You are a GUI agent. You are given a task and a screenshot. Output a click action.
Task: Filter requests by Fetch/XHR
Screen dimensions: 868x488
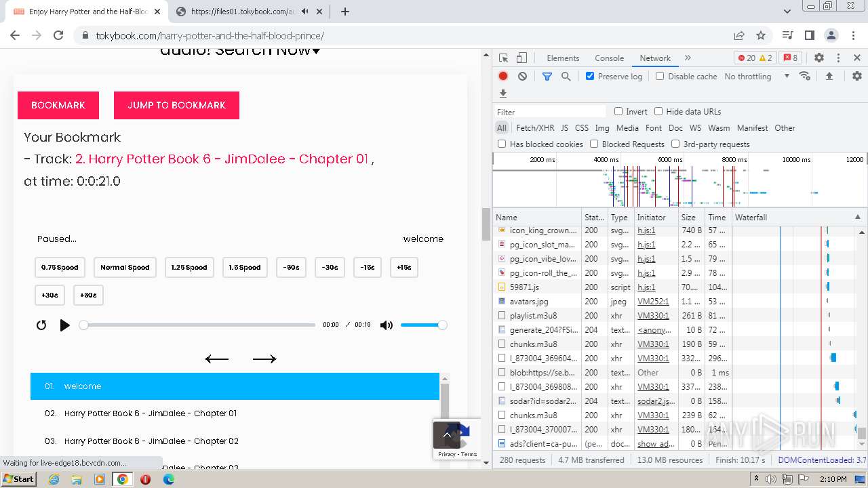pyautogui.click(x=535, y=127)
